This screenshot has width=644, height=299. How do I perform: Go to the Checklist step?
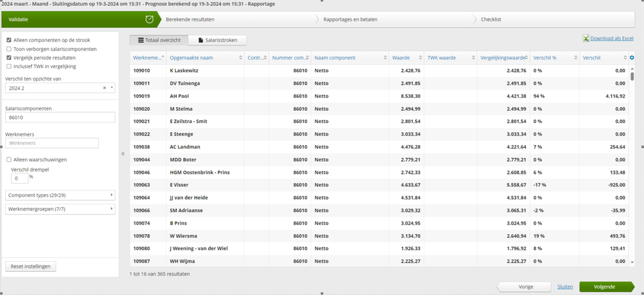click(x=554, y=19)
